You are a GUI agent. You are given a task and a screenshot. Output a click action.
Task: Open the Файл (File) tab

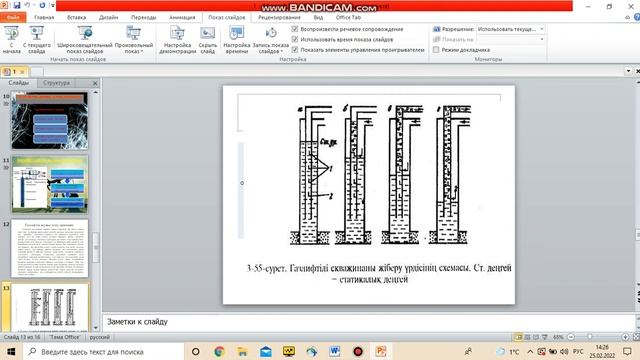(x=13, y=17)
